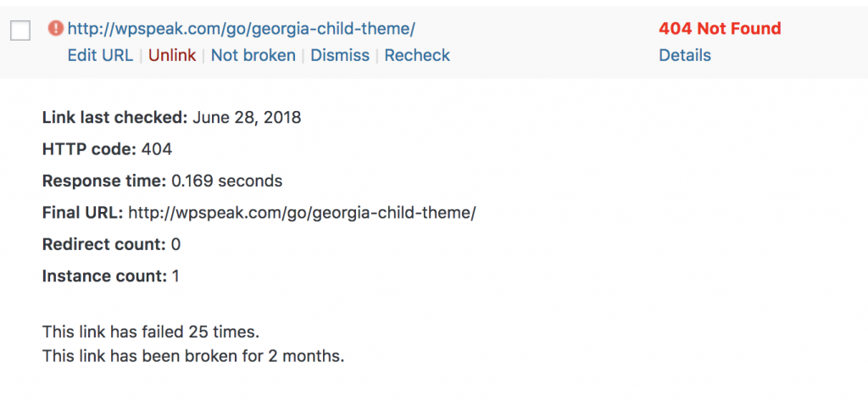Image resolution: width=868 pixels, height=401 pixels.
Task: Select the HTTP code 404 line
Action: pyautogui.click(x=107, y=149)
